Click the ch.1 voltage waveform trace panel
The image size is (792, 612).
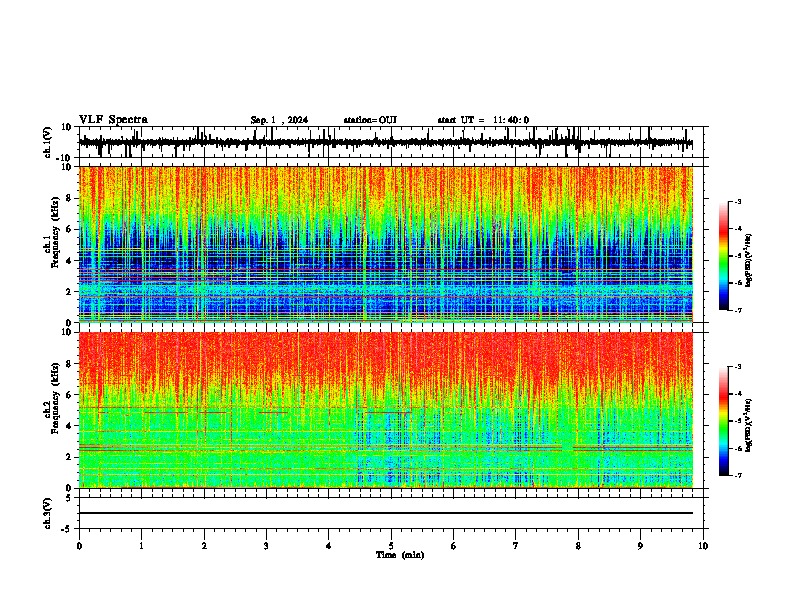(390, 142)
